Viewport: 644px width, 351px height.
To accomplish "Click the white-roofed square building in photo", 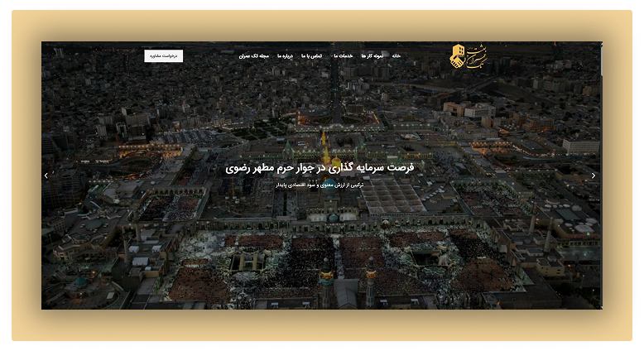I will click(393, 197).
